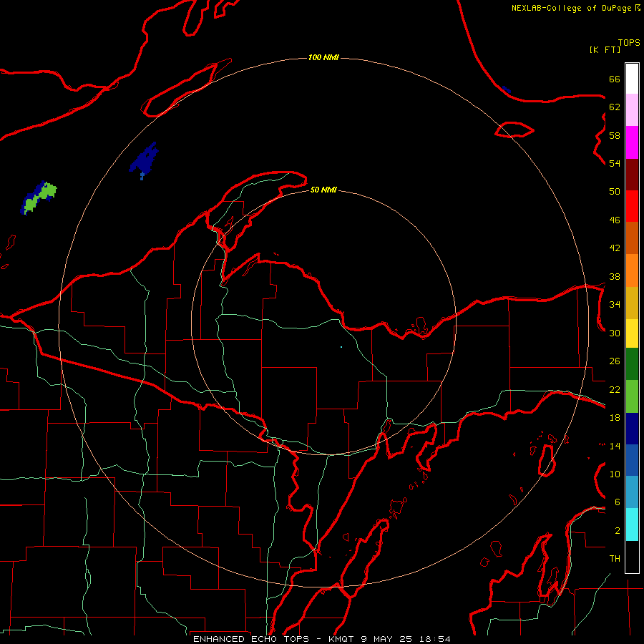Click the white swatch in the tops legend
The width and height of the screenshot is (644, 644).
coord(632,79)
